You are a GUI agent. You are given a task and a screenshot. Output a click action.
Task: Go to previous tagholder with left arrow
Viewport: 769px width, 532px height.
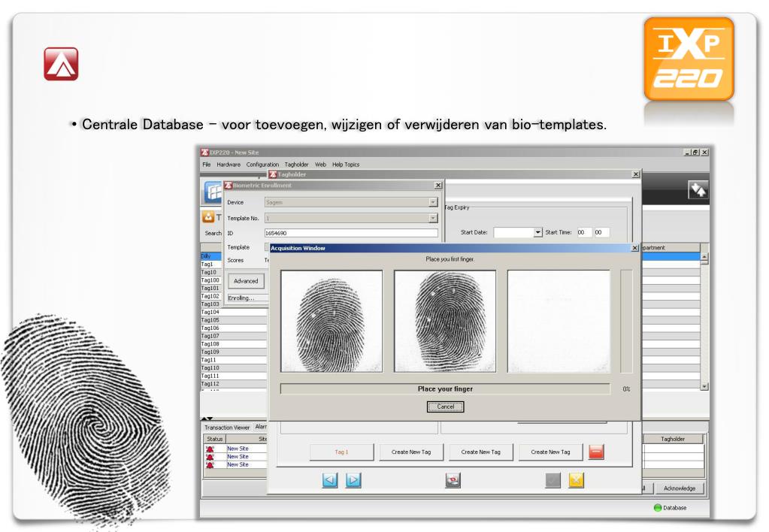tap(330, 480)
